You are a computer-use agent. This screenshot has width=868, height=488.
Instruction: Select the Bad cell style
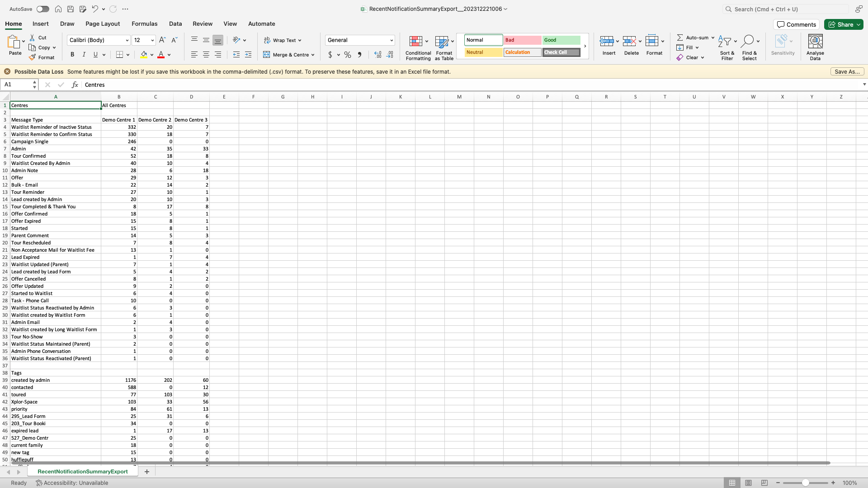(x=522, y=40)
